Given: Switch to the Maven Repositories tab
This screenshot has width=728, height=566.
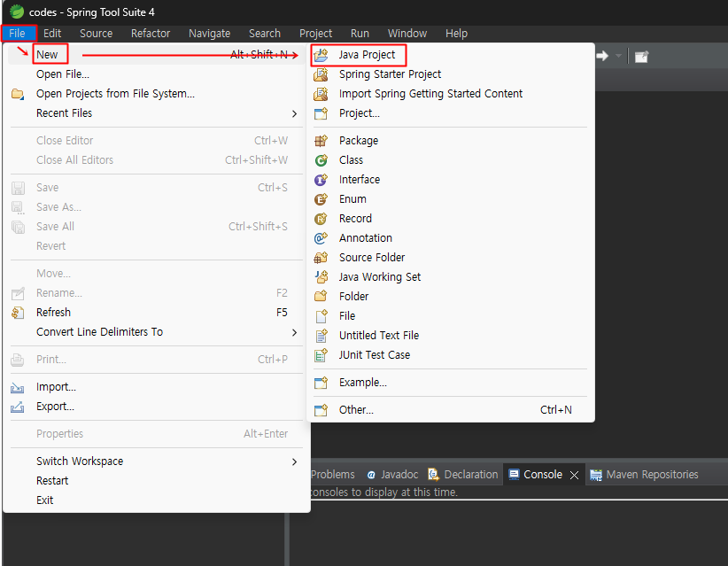Looking at the screenshot, I should click(x=645, y=475).
